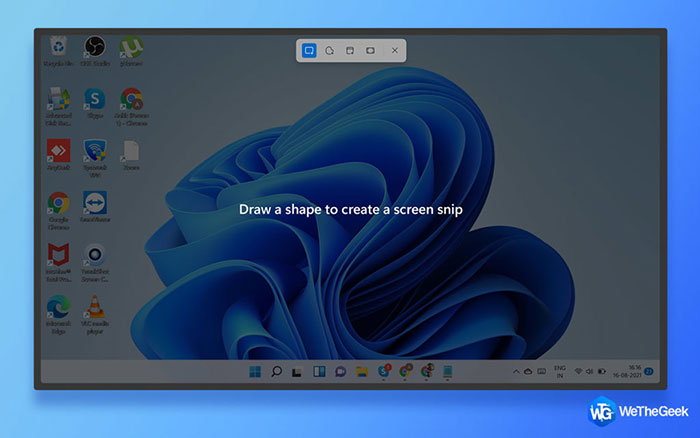This screenshot has width=700, height=438.
Task: Choose the Window Snip mode
Action: click(x=350, y=50)
